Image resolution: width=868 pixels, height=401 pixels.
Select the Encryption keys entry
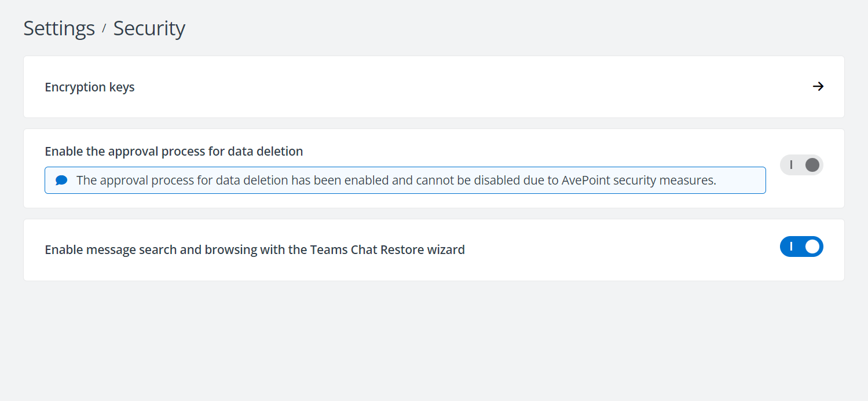pyautogui.click(x=90, y=86)
